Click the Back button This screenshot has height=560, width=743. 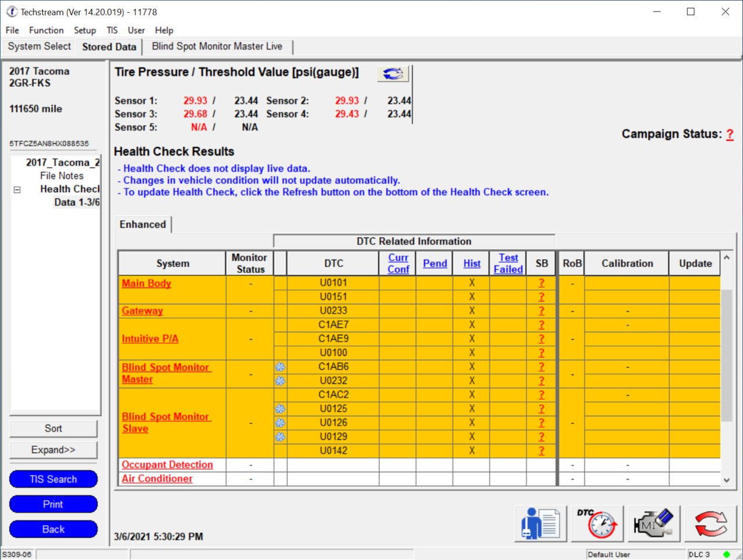53,529
